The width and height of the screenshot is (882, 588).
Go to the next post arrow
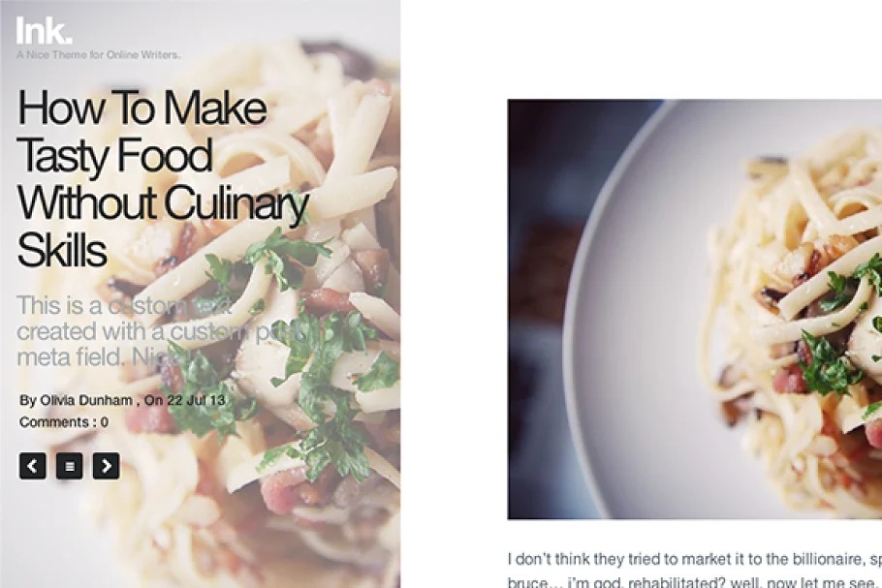point(106,466)
